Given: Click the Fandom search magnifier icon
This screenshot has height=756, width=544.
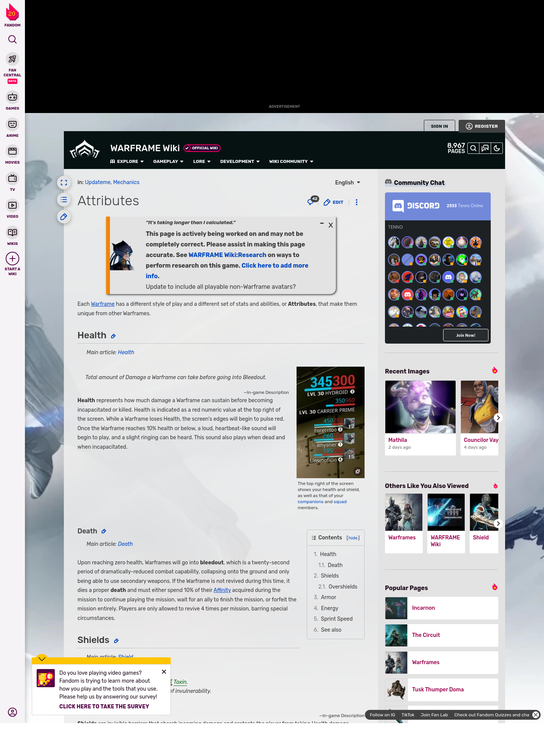Looking at the screenshot, I should click(12, 39).
